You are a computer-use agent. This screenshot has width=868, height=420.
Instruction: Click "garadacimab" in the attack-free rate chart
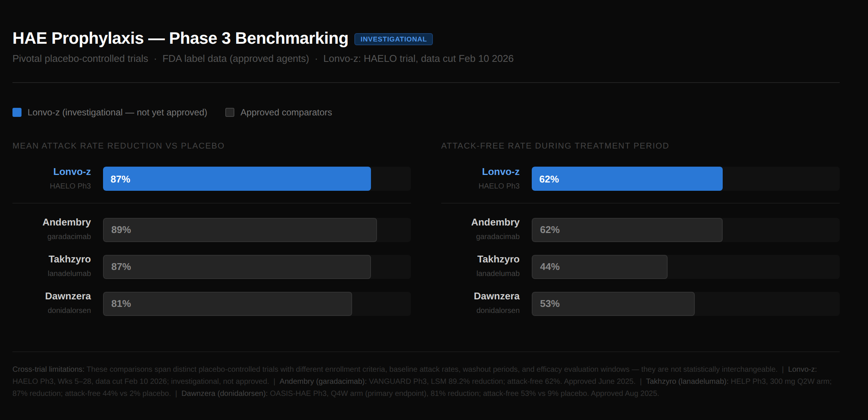click(498, 236)
